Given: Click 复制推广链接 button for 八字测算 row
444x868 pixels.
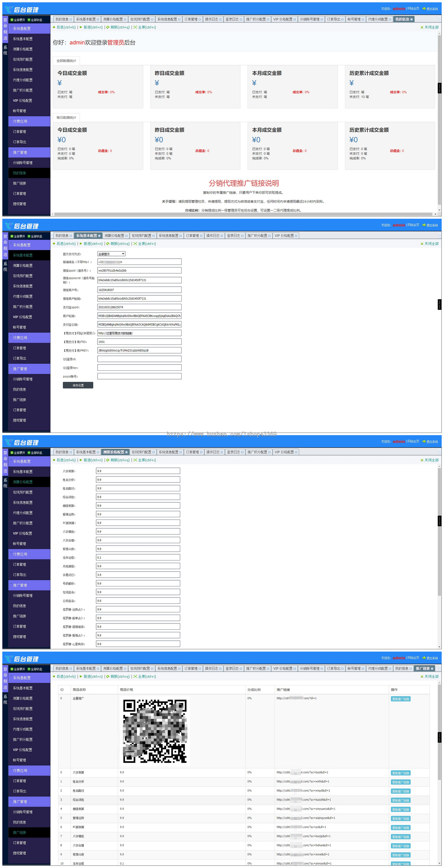Looking at the screenshot, I should [401, 773].
